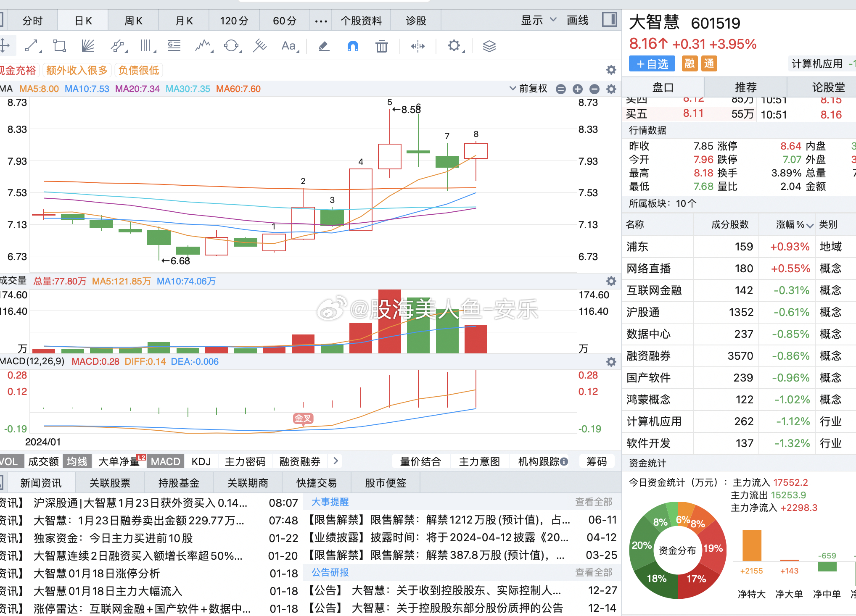This screenshot has height=616, width=856.
Task: Open the drawing toolbar settings gear
Action: (x=455, y=45)
